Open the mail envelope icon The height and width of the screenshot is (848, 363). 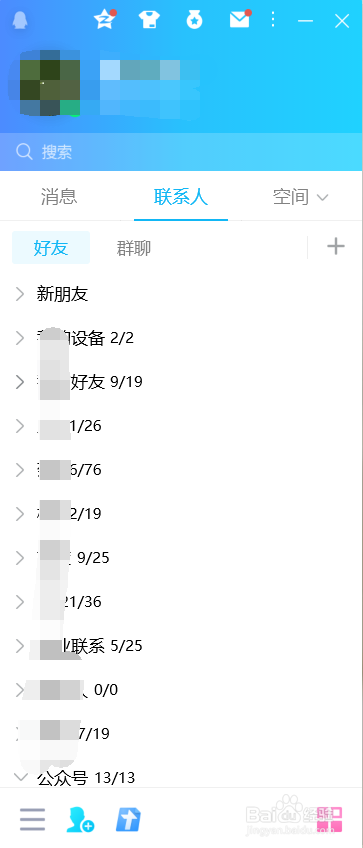tap(240, 19)
